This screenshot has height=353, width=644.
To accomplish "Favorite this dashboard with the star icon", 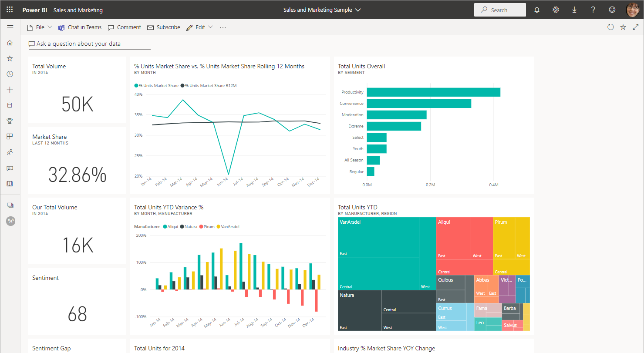I will [x=623, y=27].
